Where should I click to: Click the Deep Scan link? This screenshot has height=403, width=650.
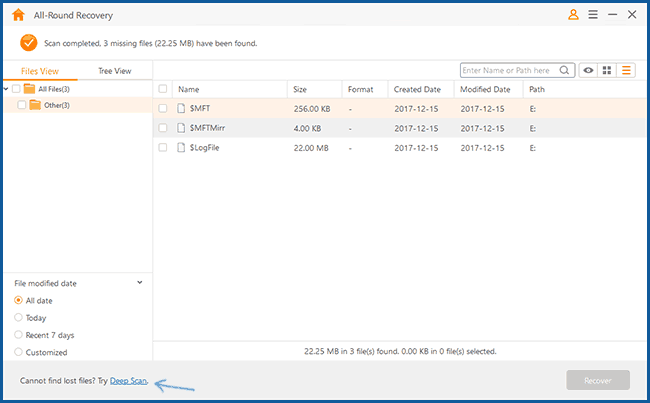point(128,380)
